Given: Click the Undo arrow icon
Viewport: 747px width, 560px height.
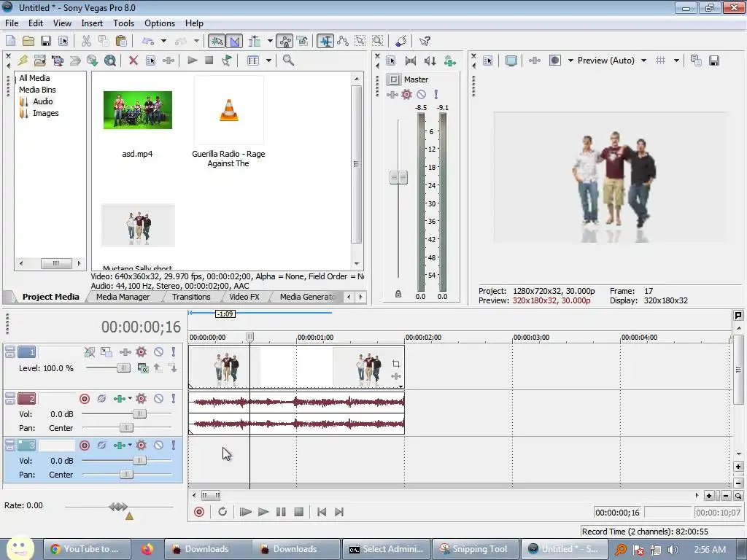Looking at the screenshot, I should click(148, 41).
